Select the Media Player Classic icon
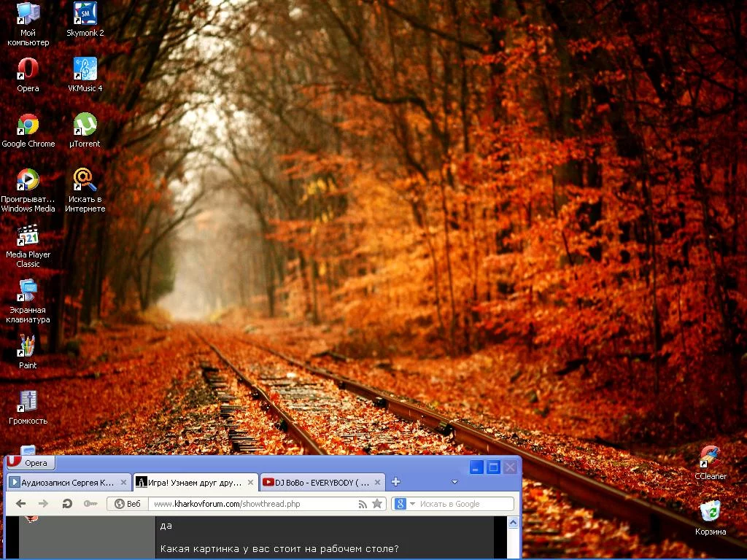747x560 pixels. point(28,246)
